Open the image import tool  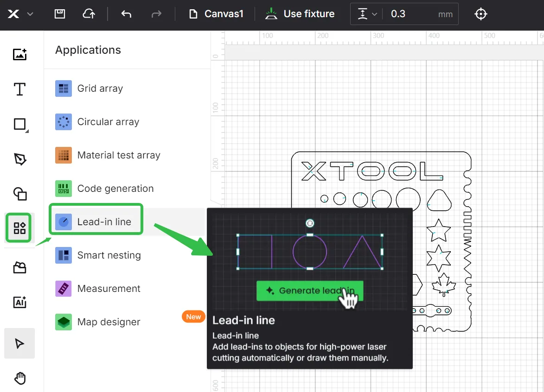tap(20, 54)
